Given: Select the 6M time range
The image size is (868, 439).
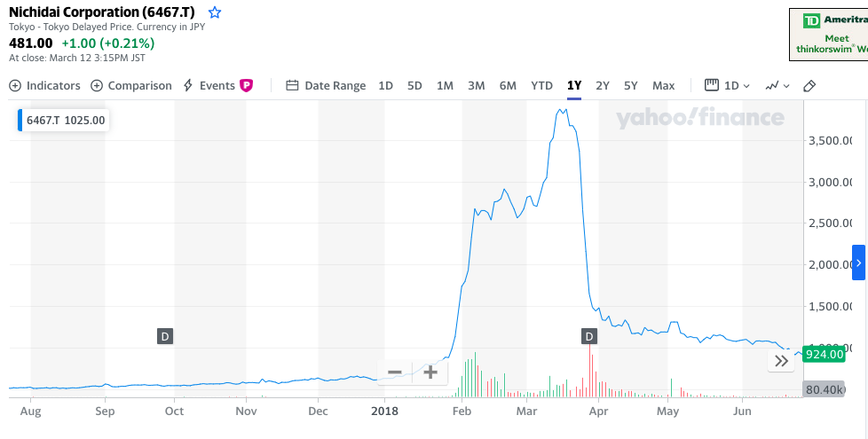Looking at the screenshot, I should click(x=508, y=86).
